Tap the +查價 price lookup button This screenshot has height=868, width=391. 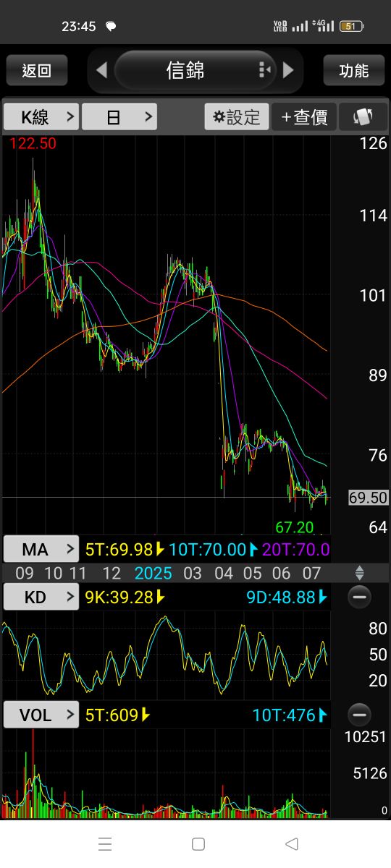304,116
